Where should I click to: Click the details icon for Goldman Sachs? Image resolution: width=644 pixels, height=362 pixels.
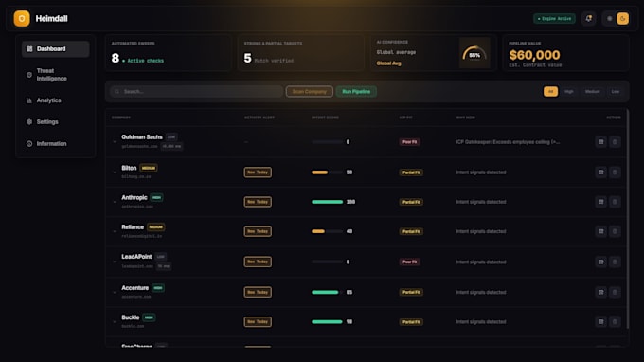[600, 142]
